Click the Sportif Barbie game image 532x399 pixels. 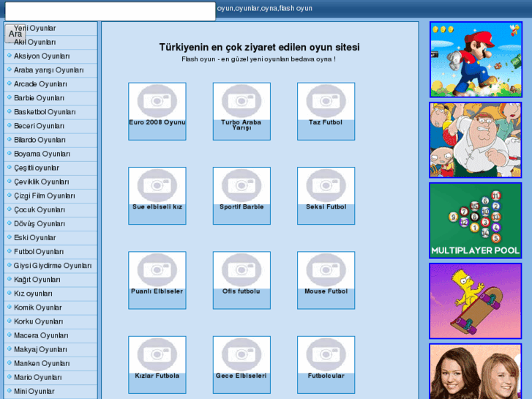[x=241, y=185]
